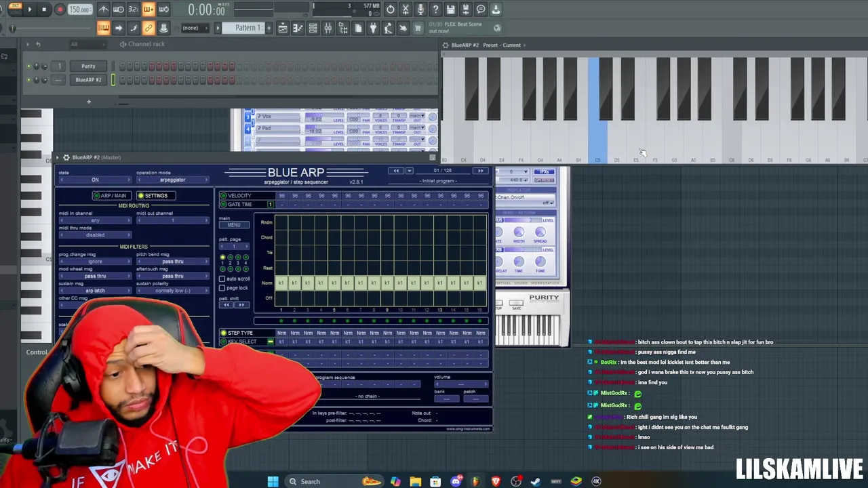The image size is (868, 488).
Task: Select the Purity channel button
Action: (88, 66)
